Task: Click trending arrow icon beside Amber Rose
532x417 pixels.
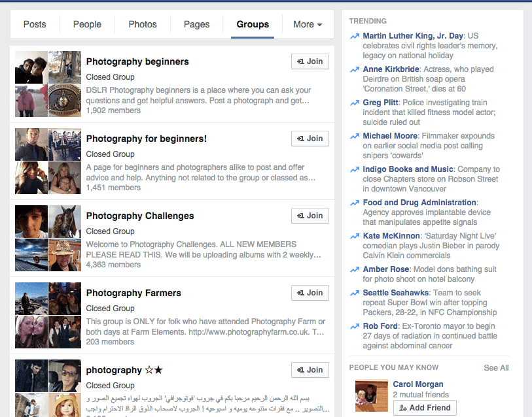Action: point(355,269)
